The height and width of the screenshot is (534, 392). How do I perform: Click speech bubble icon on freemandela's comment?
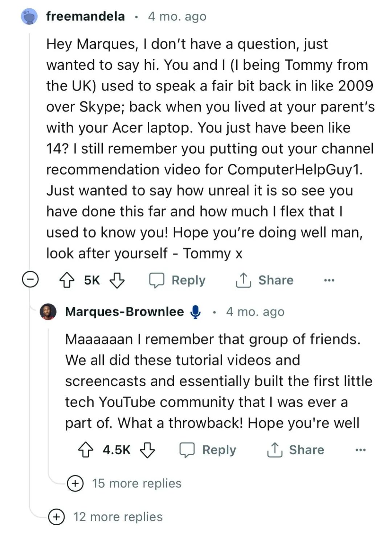(x=157, y=280)
